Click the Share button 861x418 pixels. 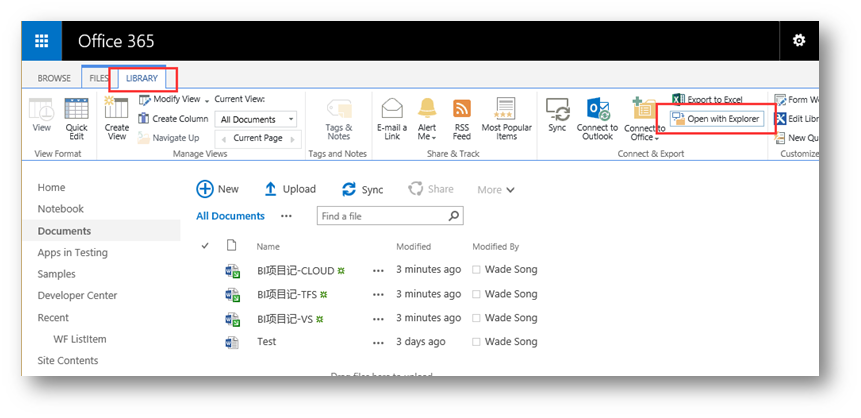[430, 189]
